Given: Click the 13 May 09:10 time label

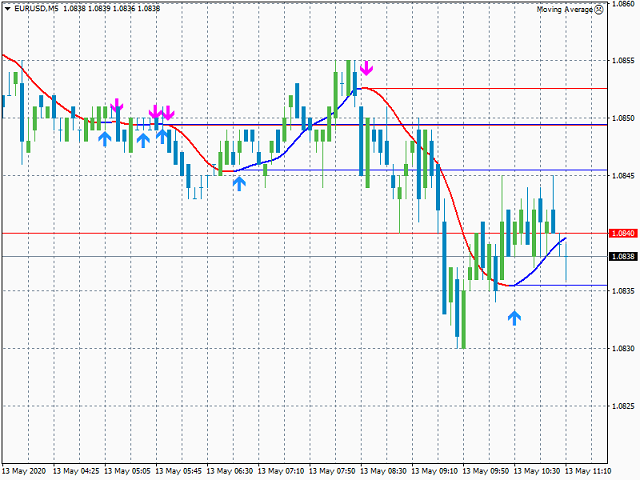Looking at the screenshot, I should click(x=435, y=471).
